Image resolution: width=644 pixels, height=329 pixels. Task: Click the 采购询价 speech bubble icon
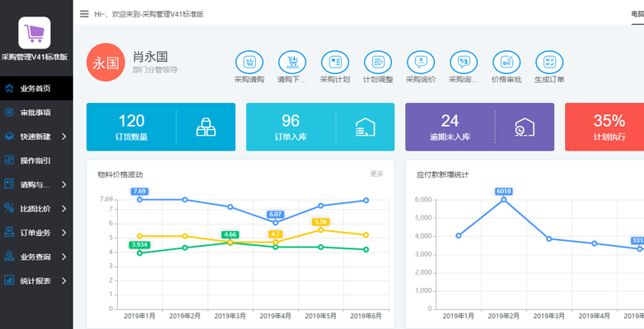click(421, 62)
